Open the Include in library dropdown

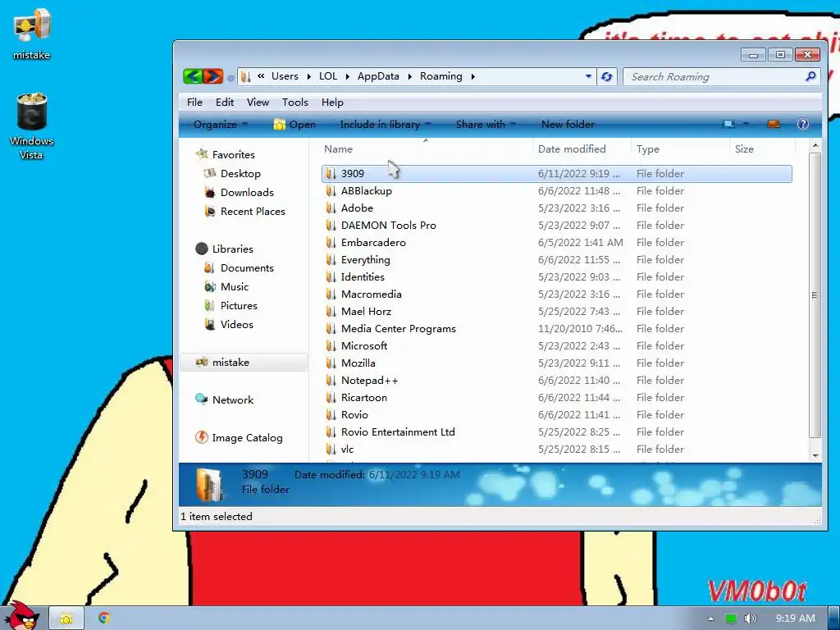386,125
